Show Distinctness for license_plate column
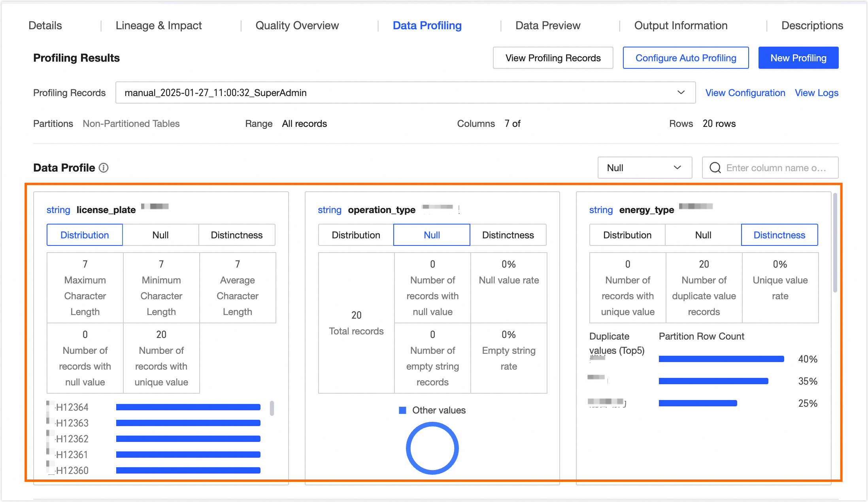 pyautogui.click(x=236, y=235)
